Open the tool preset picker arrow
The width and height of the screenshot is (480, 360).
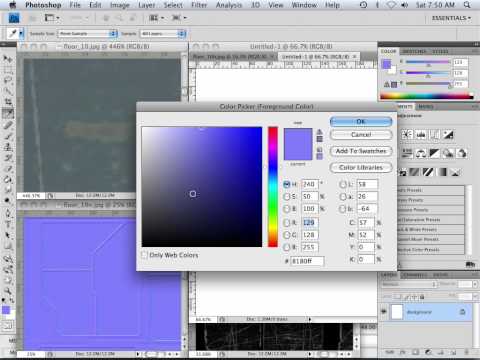[x=21, y=34]
